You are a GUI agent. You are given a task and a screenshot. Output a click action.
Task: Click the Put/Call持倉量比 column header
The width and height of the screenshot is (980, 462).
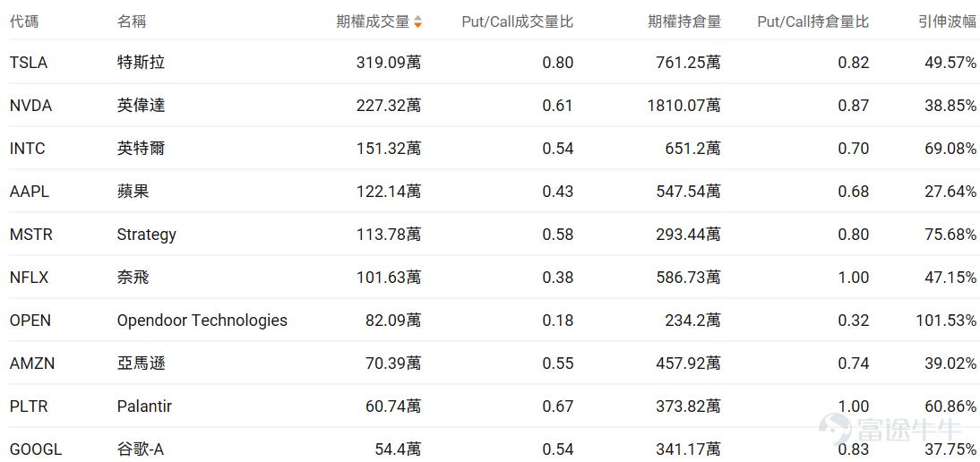point(813,21)
